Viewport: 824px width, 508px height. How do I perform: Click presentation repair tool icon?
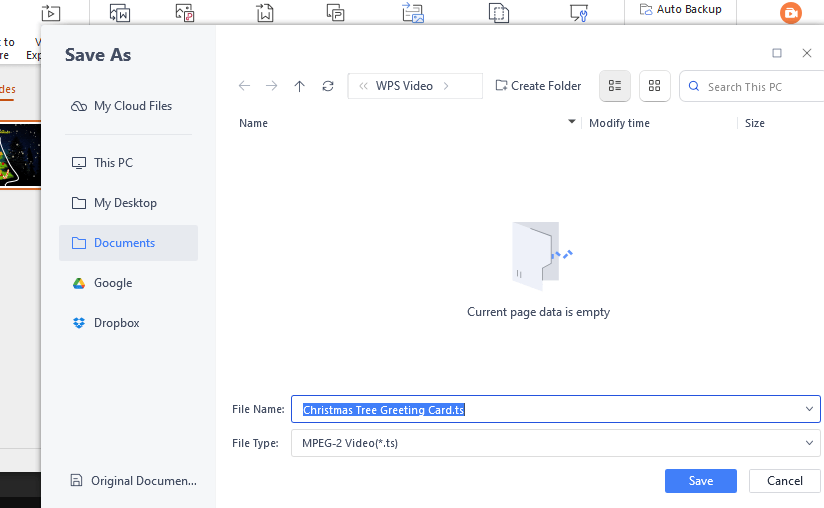coord(579,13)
